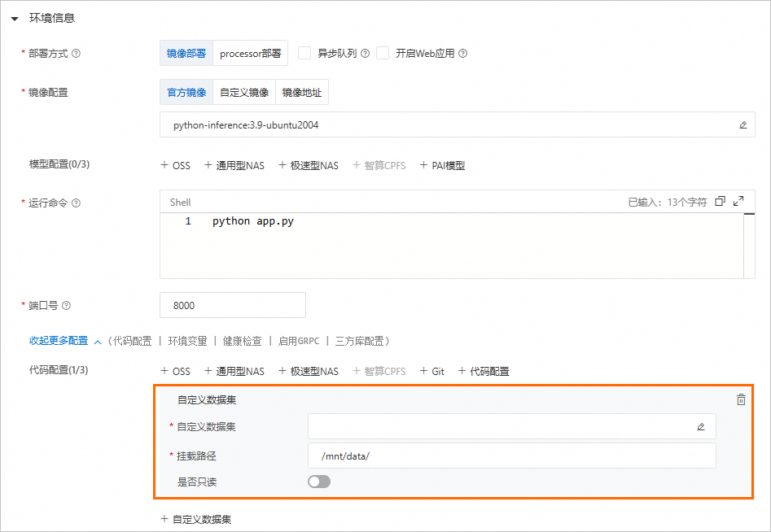Enable the 开启Web应用 checkbox
The width and height of the screenshot is (771, 532).
point(383,53)
